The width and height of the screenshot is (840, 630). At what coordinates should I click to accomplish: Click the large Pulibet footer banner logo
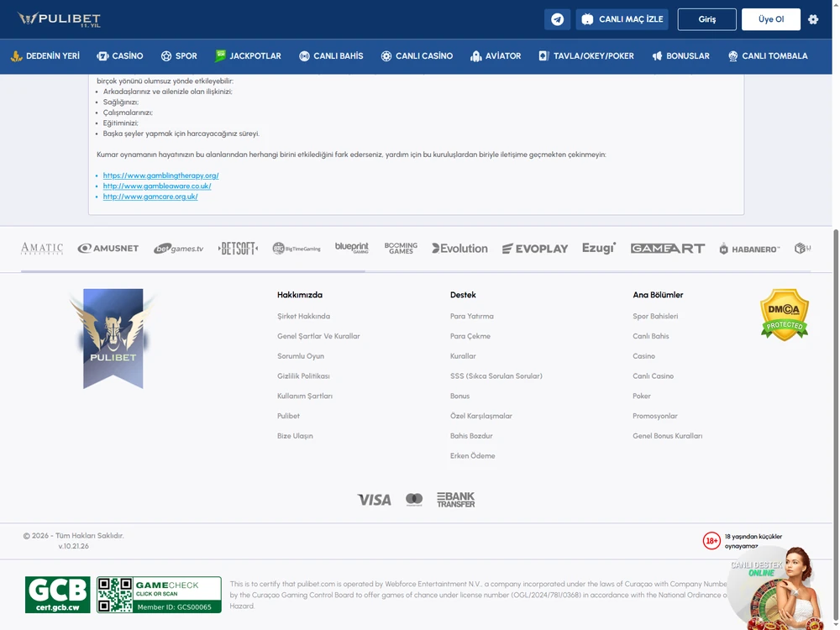tap(113, 339)
